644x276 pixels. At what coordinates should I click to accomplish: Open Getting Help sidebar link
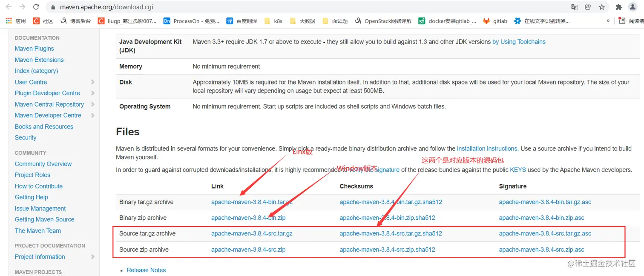click(x=32, y=197)
